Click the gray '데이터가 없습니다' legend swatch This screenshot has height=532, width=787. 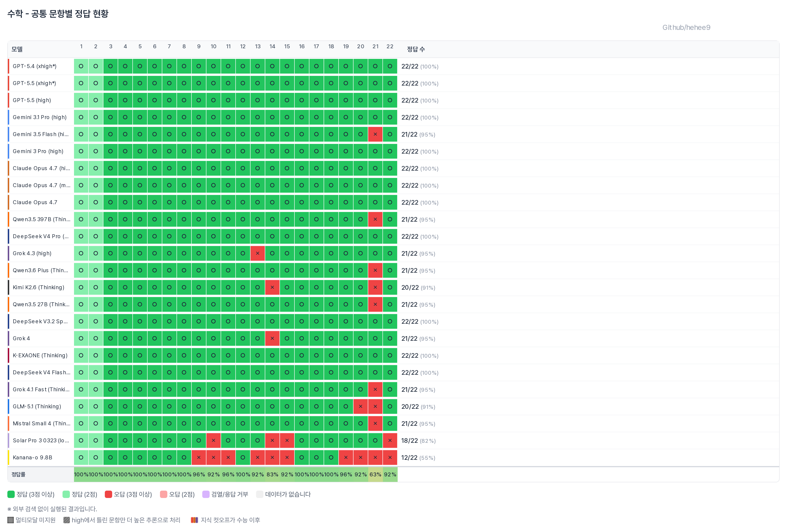[260, 494]
